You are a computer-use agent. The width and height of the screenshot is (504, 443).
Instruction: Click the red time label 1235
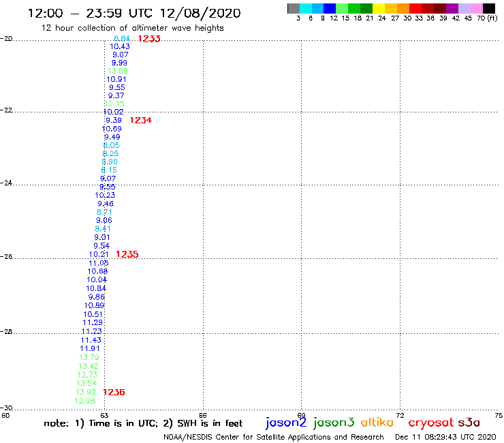127,254
